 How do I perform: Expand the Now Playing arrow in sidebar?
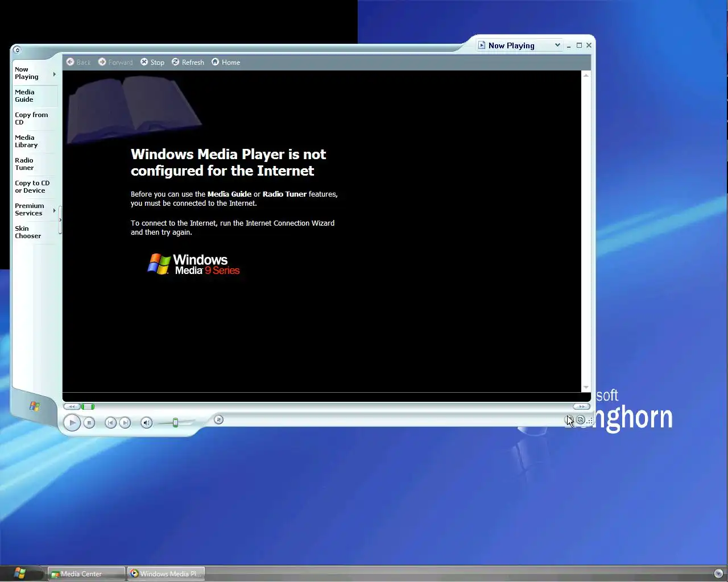pos(55,74)
